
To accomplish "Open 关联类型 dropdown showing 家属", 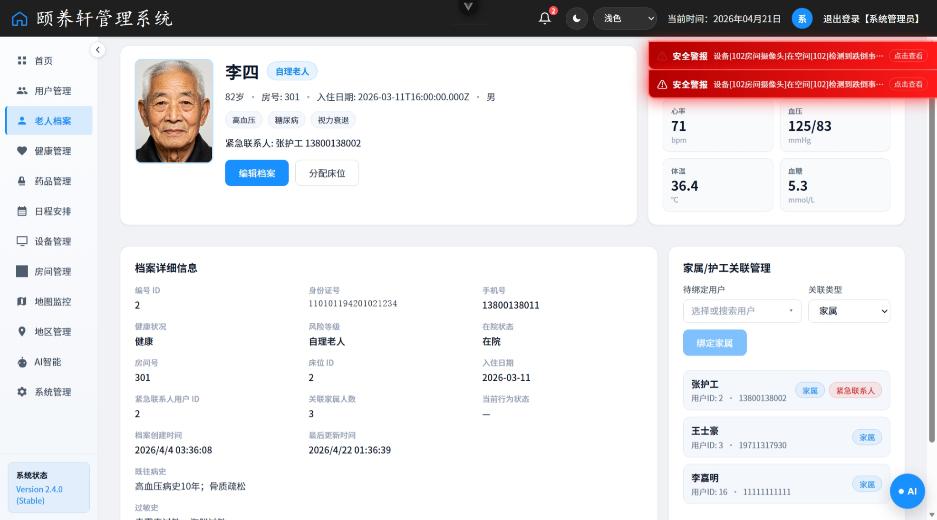I will click(x=849, y=311).
